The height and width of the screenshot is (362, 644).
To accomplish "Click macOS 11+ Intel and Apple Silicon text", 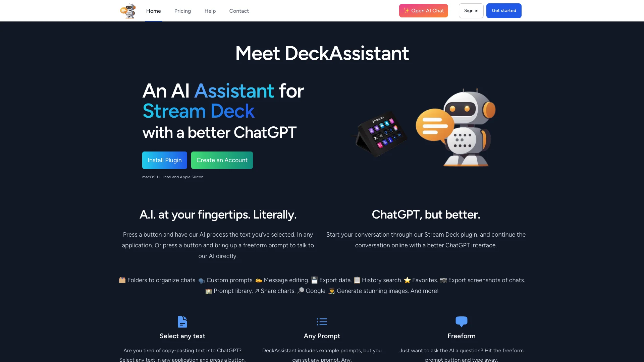I will pos(172,177).
